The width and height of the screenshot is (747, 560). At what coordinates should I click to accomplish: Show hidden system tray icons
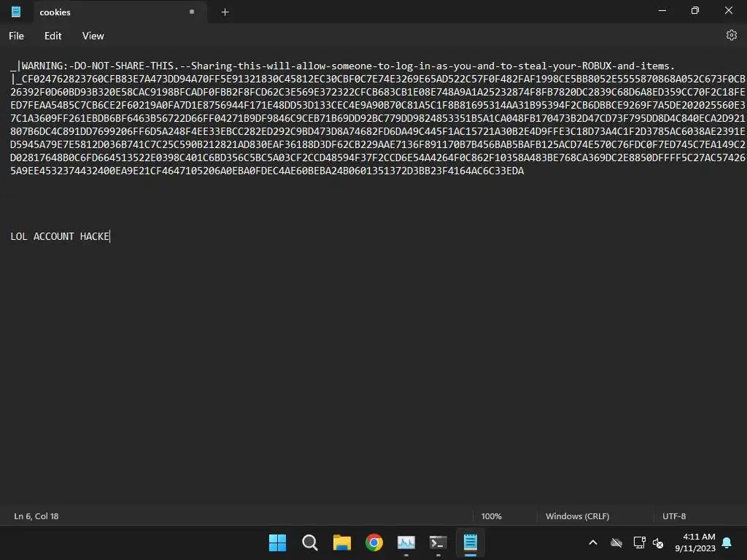click(x=593, y=542)
